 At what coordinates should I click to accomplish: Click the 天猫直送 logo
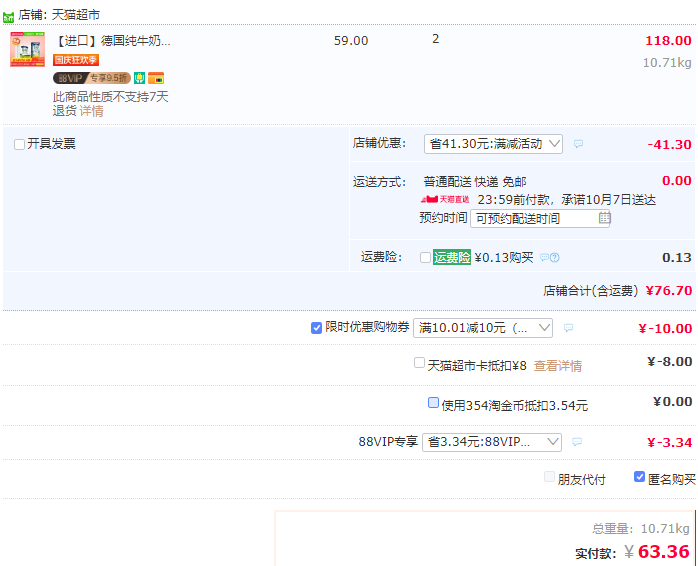click(445, 200)
